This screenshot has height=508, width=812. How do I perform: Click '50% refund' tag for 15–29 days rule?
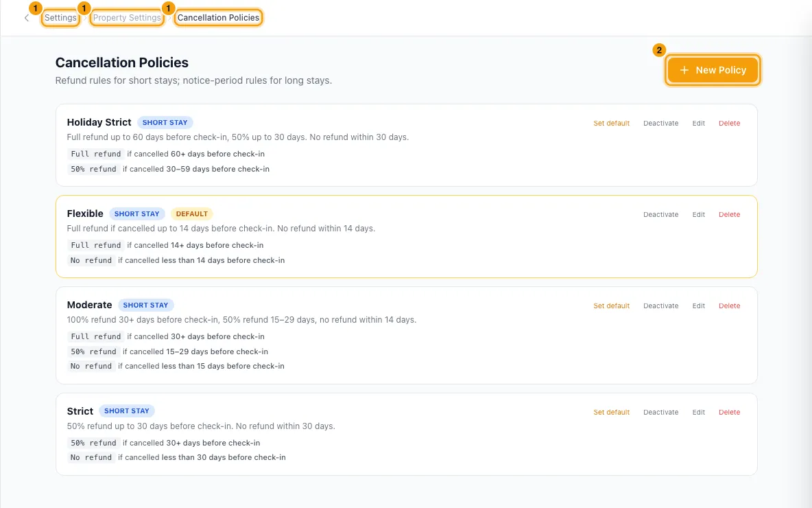93,351
